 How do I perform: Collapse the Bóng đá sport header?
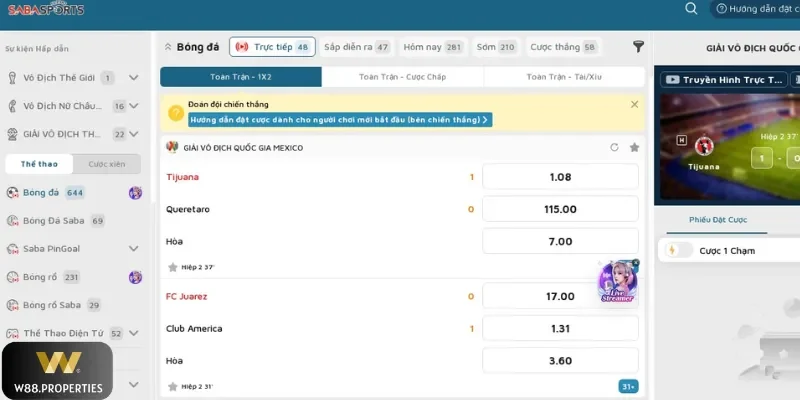tap(168, 47)
